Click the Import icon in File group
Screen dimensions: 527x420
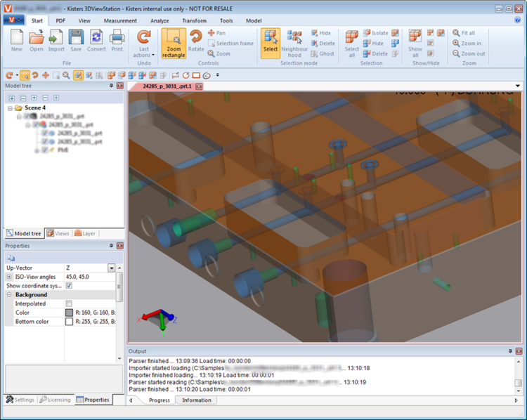(x=56, y=40)
